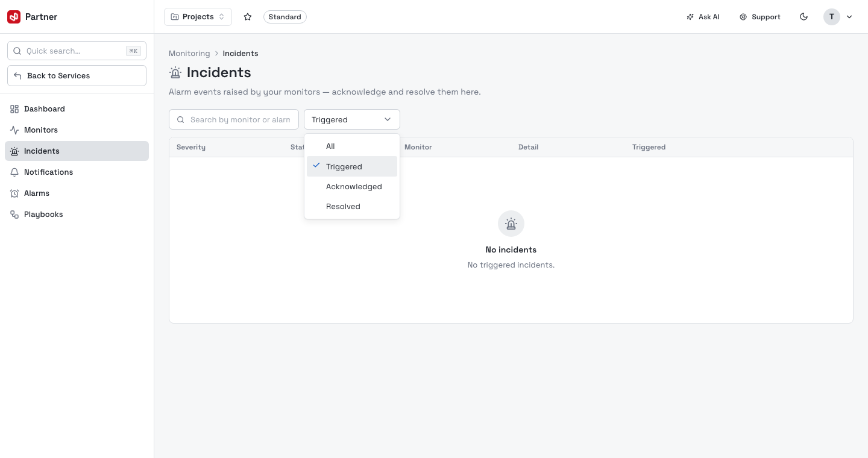
Task: Click the Partner logo icon
Action: click(14, 17)
